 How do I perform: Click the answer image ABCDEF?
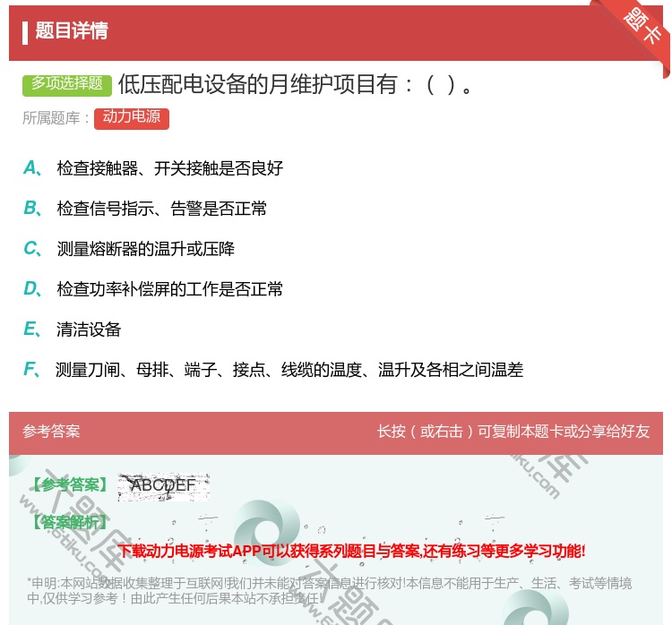pos(163,486)
